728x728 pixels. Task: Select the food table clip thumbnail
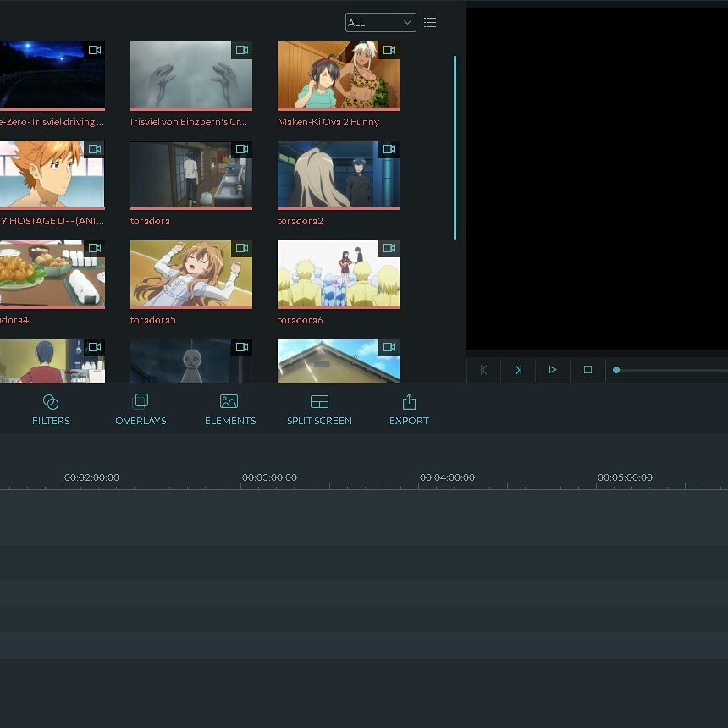point(52,274)
